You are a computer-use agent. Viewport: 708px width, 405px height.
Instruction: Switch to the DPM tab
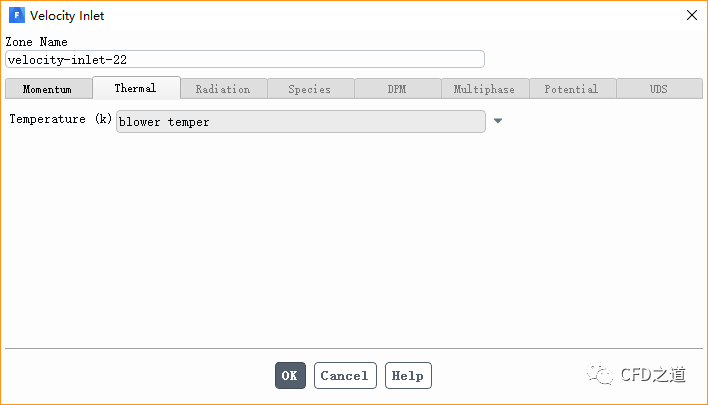(397, 89)
